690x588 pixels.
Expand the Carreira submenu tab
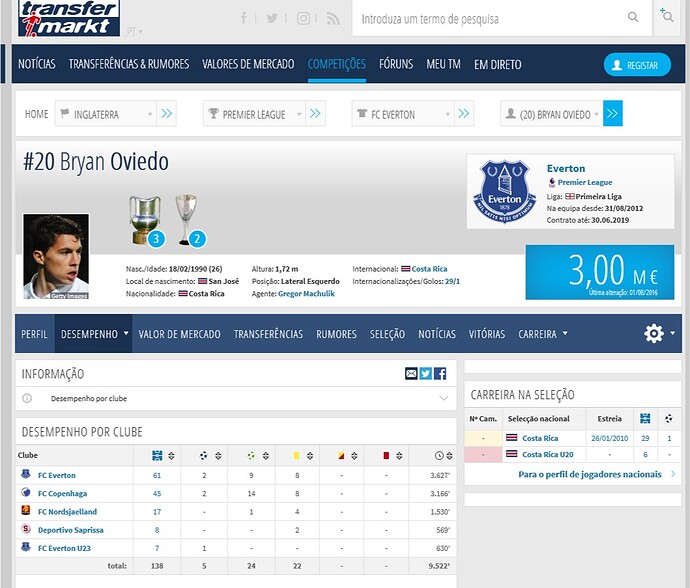pyautogui.click(x=543, y=334)
